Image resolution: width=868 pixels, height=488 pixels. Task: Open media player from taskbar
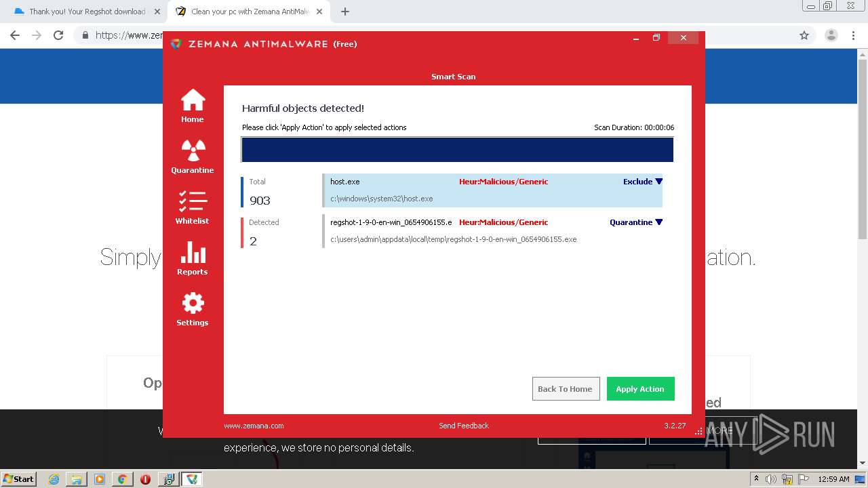100,479
